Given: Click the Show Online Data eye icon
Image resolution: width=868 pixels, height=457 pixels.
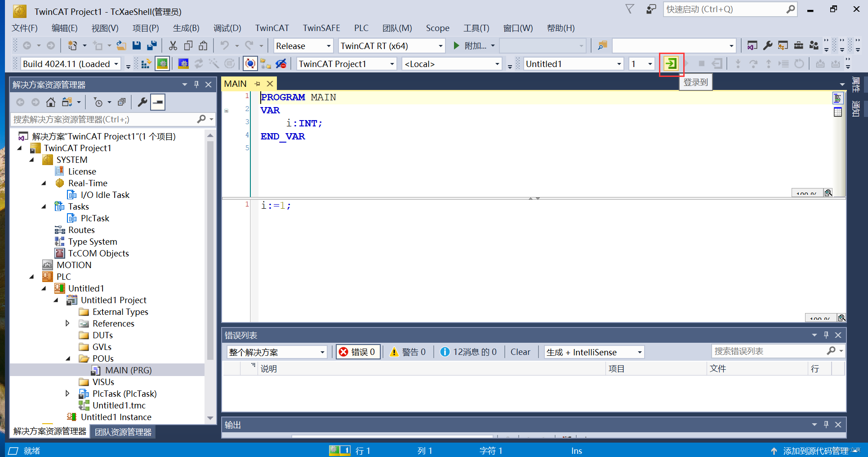Looking at the screenshot, I should coord(281,64).
